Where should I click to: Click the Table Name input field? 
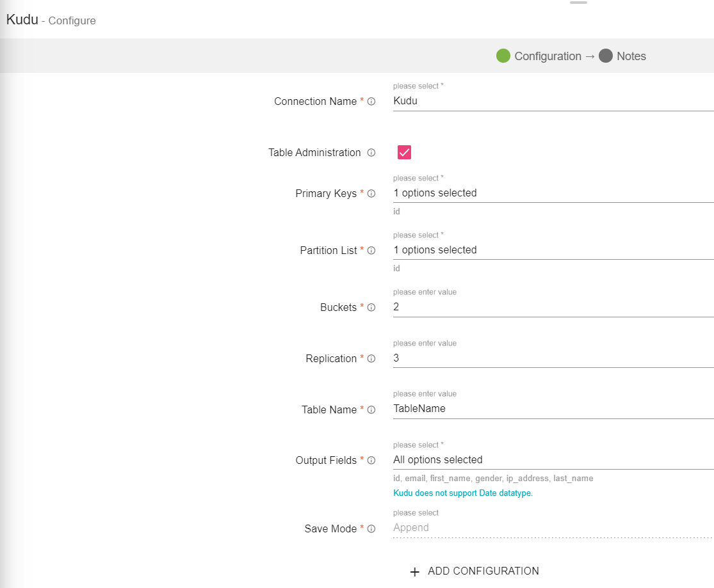(x=552, y=409)
